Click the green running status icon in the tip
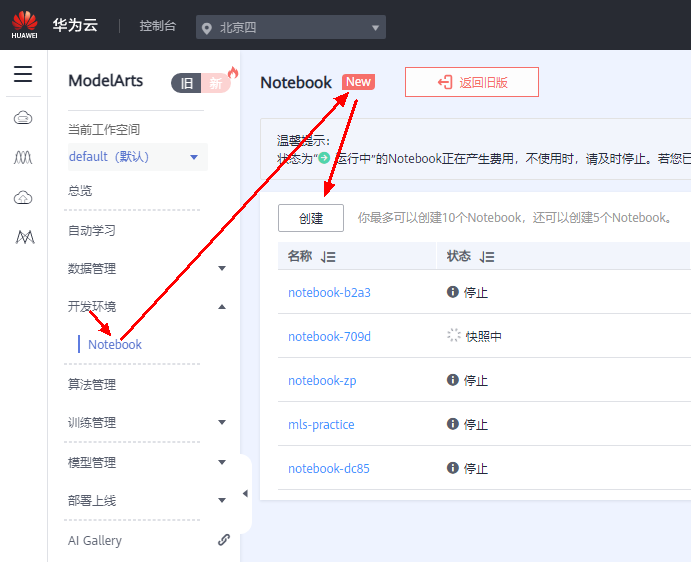Image resolution: width=691 pixels, height=562 pixels. (324, 158)
